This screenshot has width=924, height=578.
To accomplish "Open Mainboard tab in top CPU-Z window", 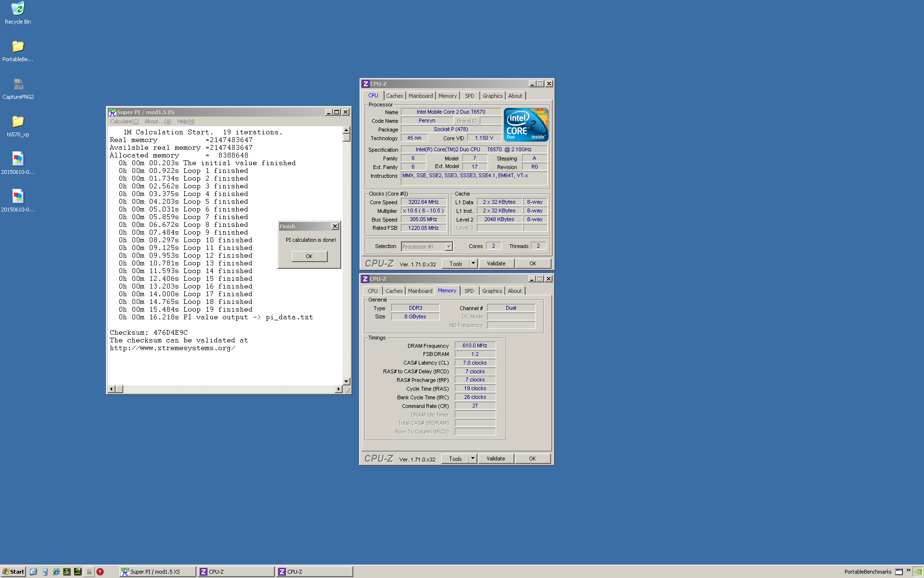I will pyautogui.click(x=421, y=96).
